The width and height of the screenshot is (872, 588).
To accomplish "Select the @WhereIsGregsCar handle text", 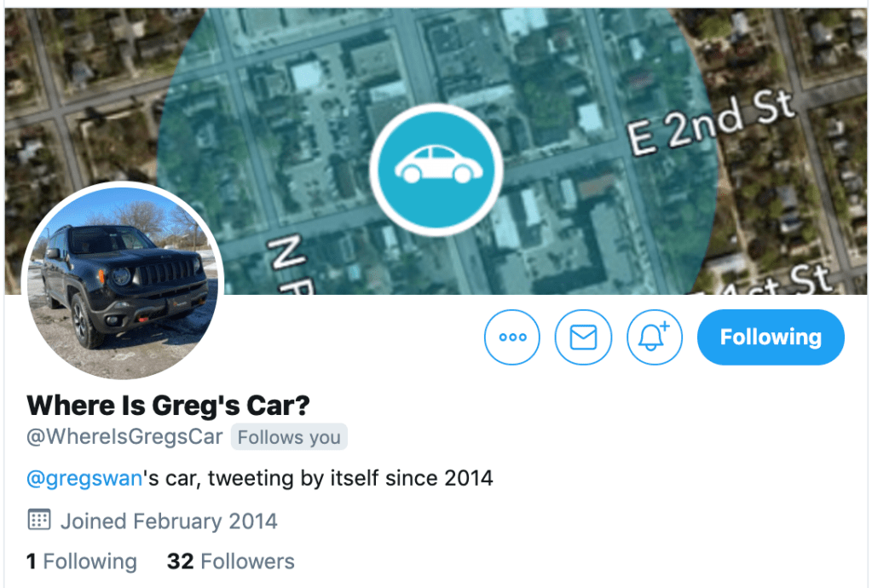I will (124, 437).
